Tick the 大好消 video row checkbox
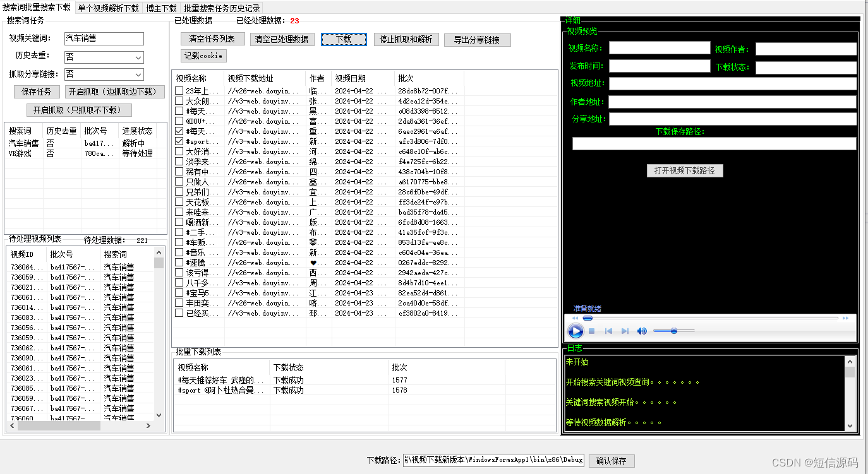The image size is (868, 474). (x=179, y=151)
